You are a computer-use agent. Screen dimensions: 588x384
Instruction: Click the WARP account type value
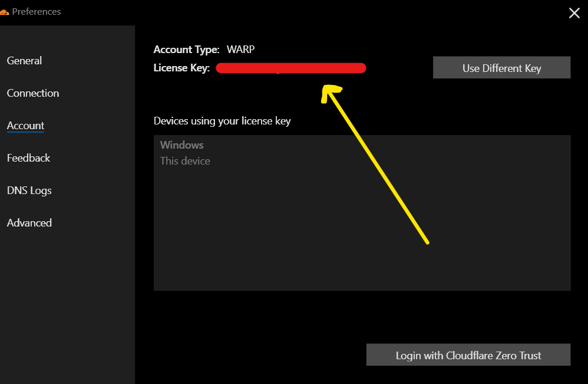[240, 50]
